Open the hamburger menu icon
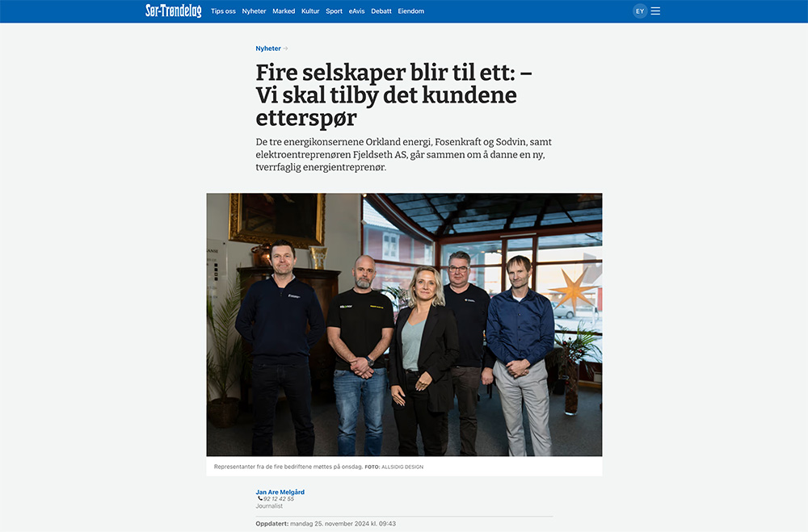The width and height of the screenshot is (808, 532). (655, 10)
